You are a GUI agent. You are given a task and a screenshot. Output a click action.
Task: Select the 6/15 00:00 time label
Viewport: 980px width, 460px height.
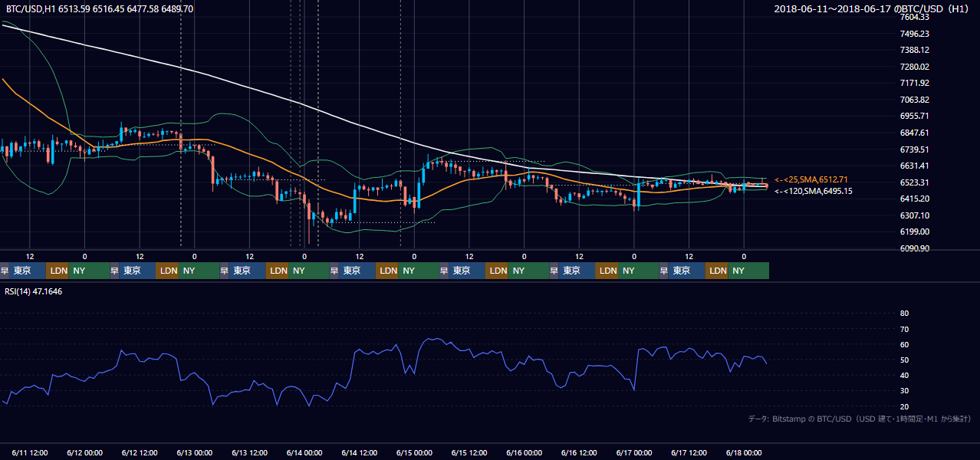click(x=415, y=453)
